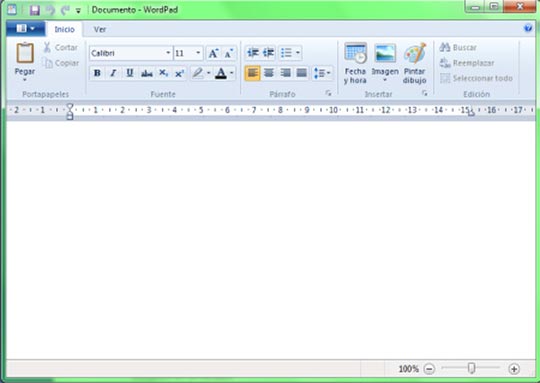The image size is (540, 383).
Task: Click the Pegar clipboard icon
Action: [25, 53]
